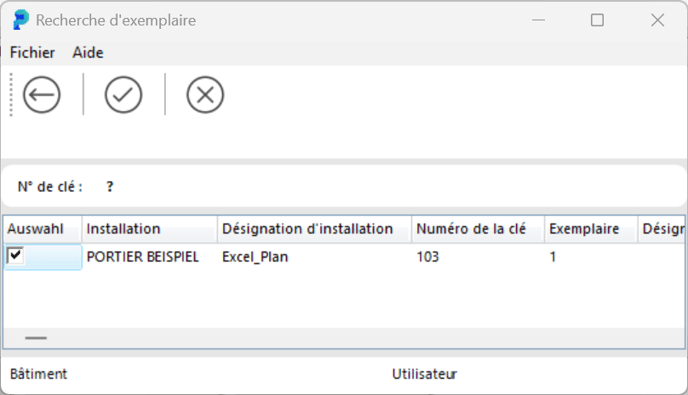Image resolution: width=688 pixels, height=395 pixels.
Task: Click the application logo in title bar
Action: click(21, 20)
